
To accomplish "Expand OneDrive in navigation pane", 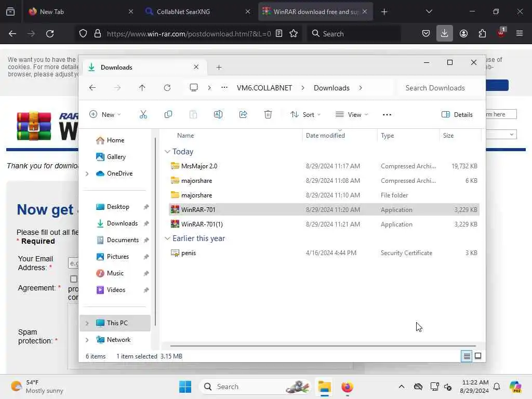I will [x=87, y=174].
